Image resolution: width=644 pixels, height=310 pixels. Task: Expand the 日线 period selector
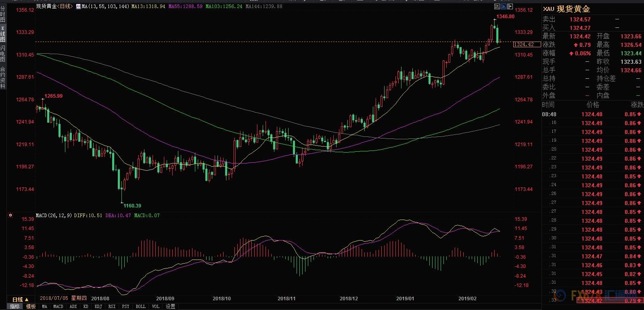[20, 300]
